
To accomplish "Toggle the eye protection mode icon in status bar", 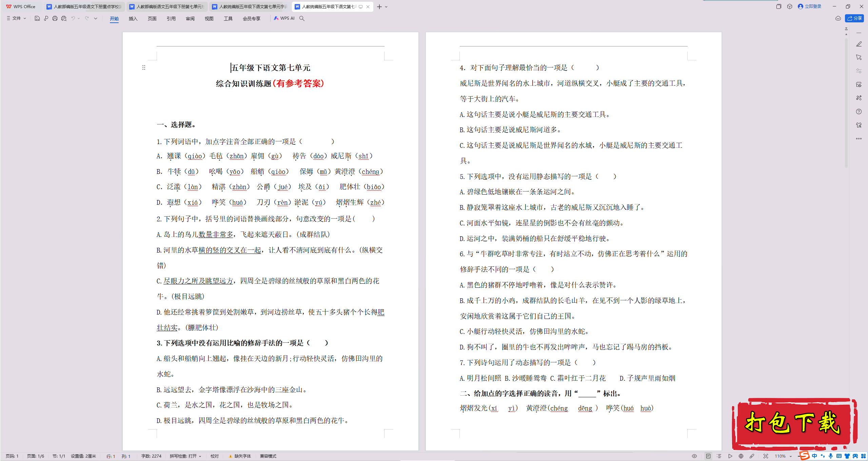I will pyautogui.click(x=694, y=456).
